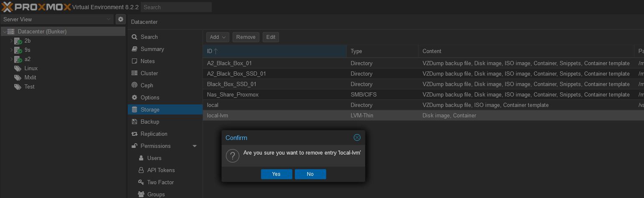Viewport: 644px width, 198px height.
Task: Click the Linux tag icon
Action: coord(18,69)
